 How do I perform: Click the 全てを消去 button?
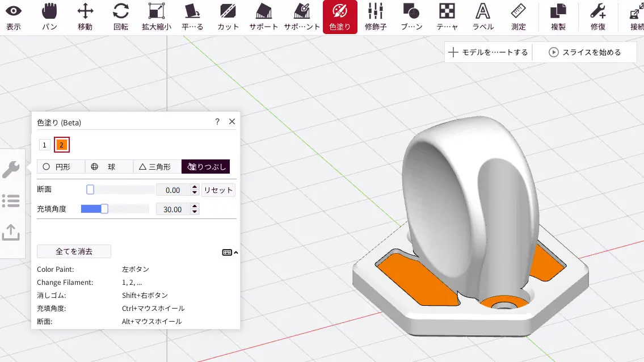[x=74, y=251]
